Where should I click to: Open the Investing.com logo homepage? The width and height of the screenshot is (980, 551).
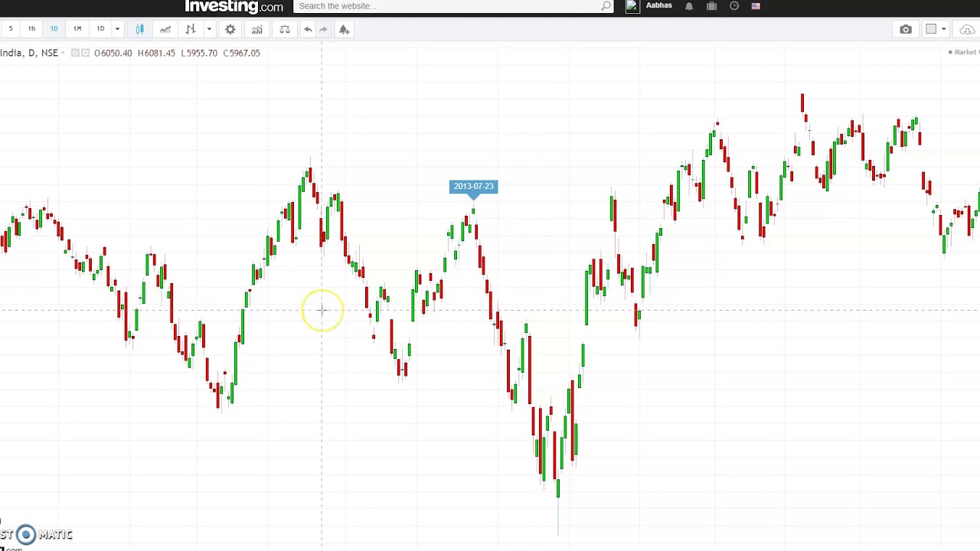pyautogui.click(x=234, y=6)
